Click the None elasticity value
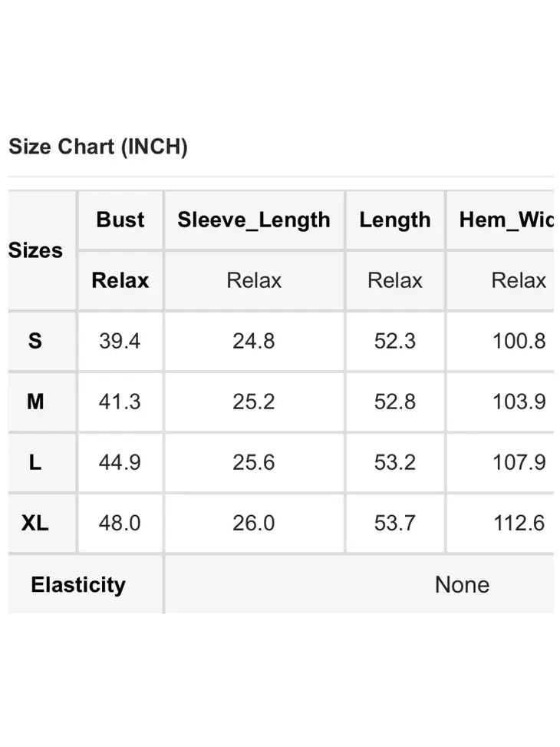Image resolution: width=560 pixels, height=747 pixels. click(462, 584)
